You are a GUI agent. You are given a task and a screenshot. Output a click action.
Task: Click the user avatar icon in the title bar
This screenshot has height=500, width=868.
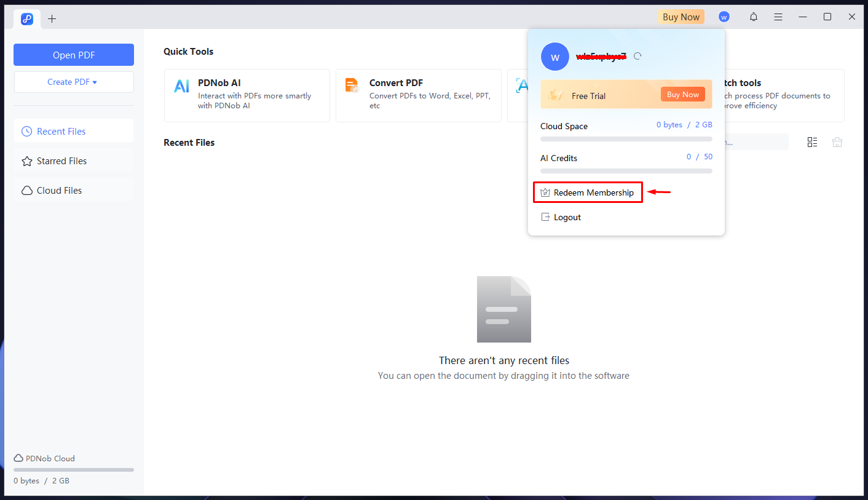pyautogui.click(x=724, y=17)
